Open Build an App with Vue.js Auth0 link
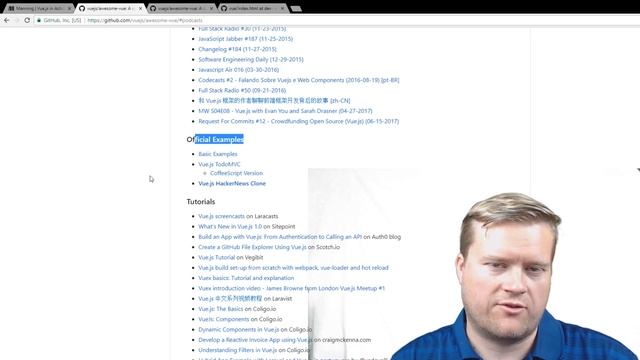640x360 pixels. point(280,237)
